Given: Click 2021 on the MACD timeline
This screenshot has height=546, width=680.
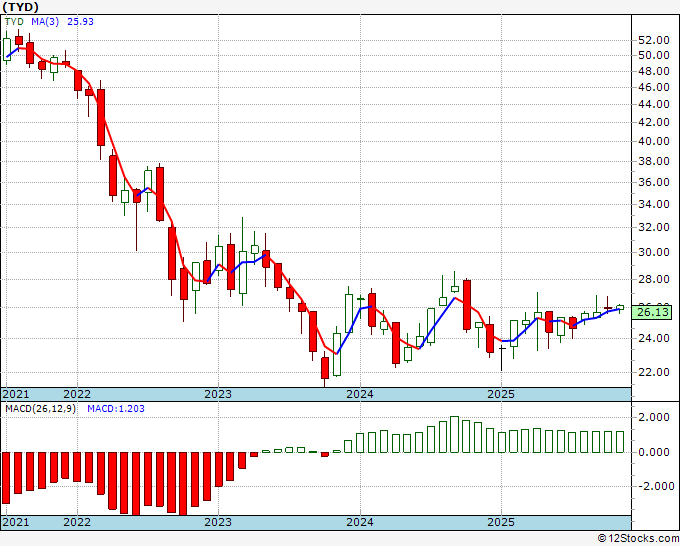Looking at the screenshot, I should 16,522.
